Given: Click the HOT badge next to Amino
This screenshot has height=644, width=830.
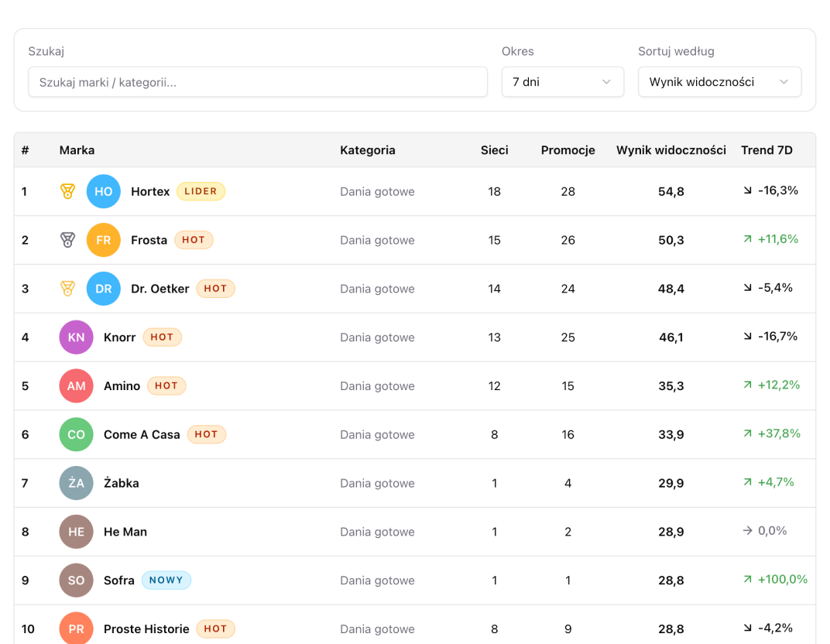Looking at the screenshot, I should [x=166, y=385].
